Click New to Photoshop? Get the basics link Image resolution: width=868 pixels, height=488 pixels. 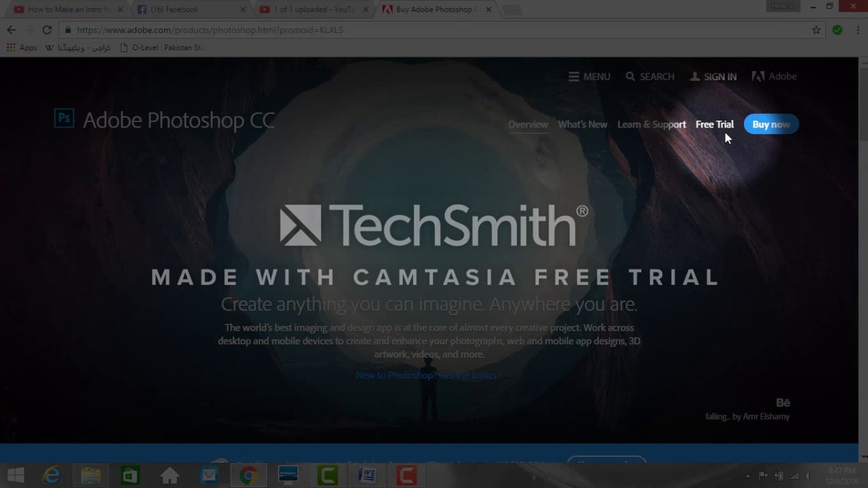click(429, 375)
